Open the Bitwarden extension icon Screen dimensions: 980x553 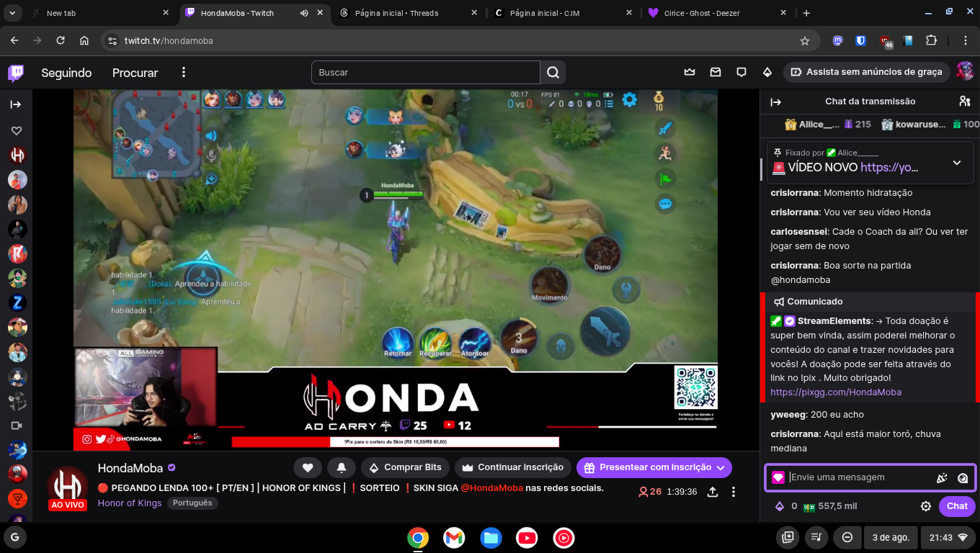coord(860,41)
